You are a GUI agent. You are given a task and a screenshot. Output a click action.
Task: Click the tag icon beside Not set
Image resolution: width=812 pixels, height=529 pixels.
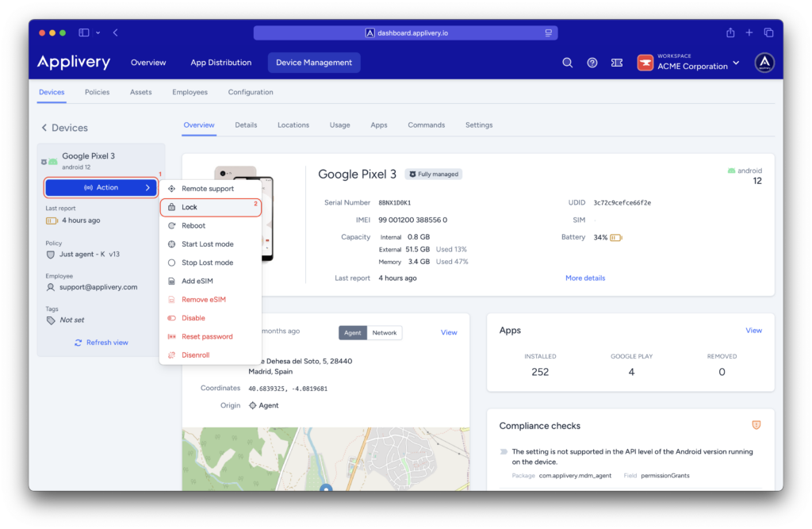51,320
